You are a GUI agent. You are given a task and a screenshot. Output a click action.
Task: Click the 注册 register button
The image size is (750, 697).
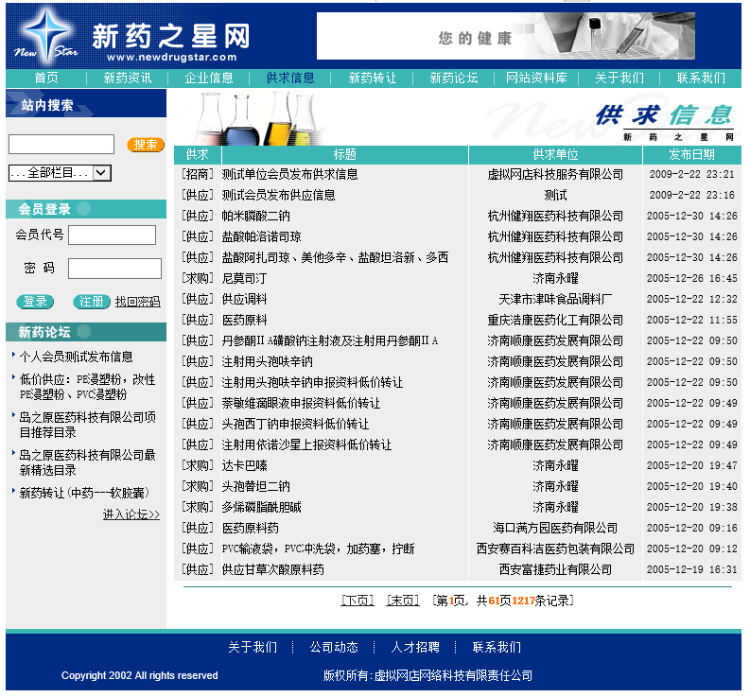tap(91, 301)
